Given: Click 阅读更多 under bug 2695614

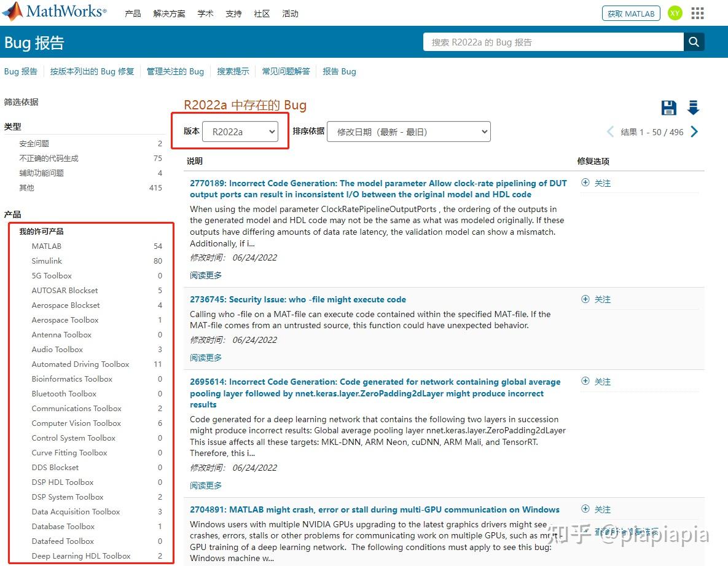Looking at the screenshot, I should (206, 485).
